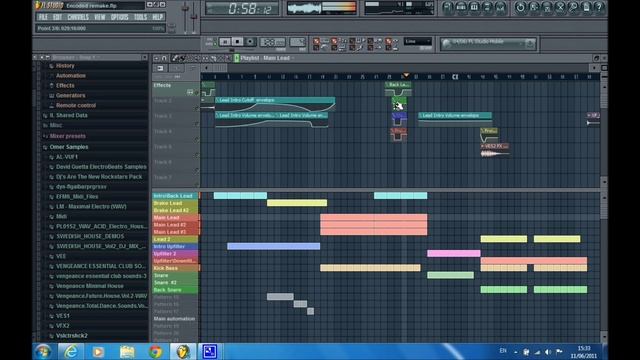Viewport: 640px width, 360px height.
Task: Open the TOOLS menu
Action: pos(140,17)
